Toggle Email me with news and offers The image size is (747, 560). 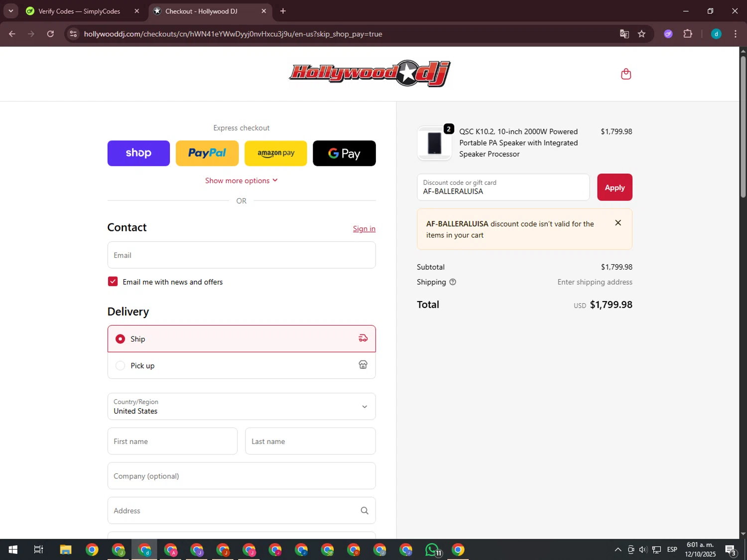tap(113, 281)
